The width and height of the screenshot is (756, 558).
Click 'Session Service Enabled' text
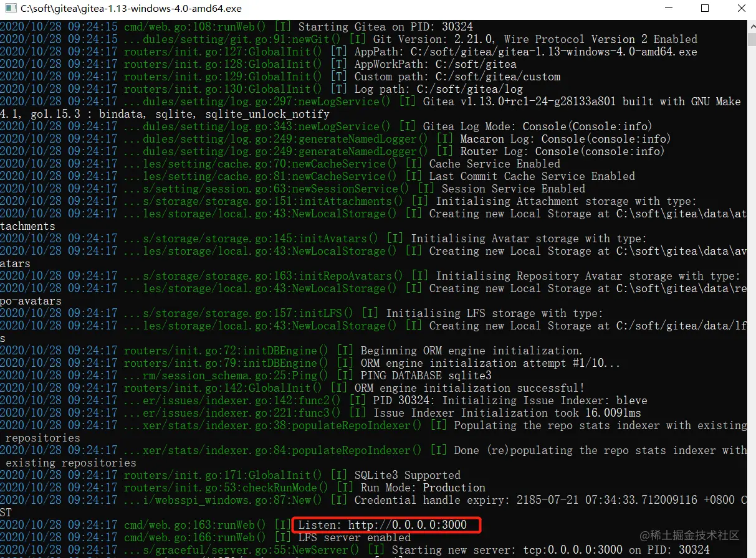pyautogui.click(x=513, y=189)
